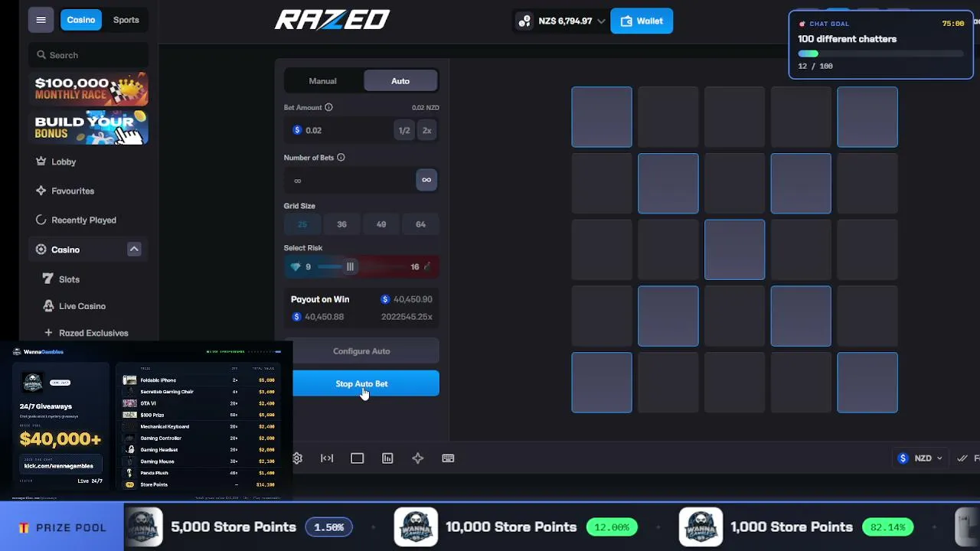This screenshot has height=551, width=980.
Task: Click the diamond icon in risk selector
Action: pos(296,267)
